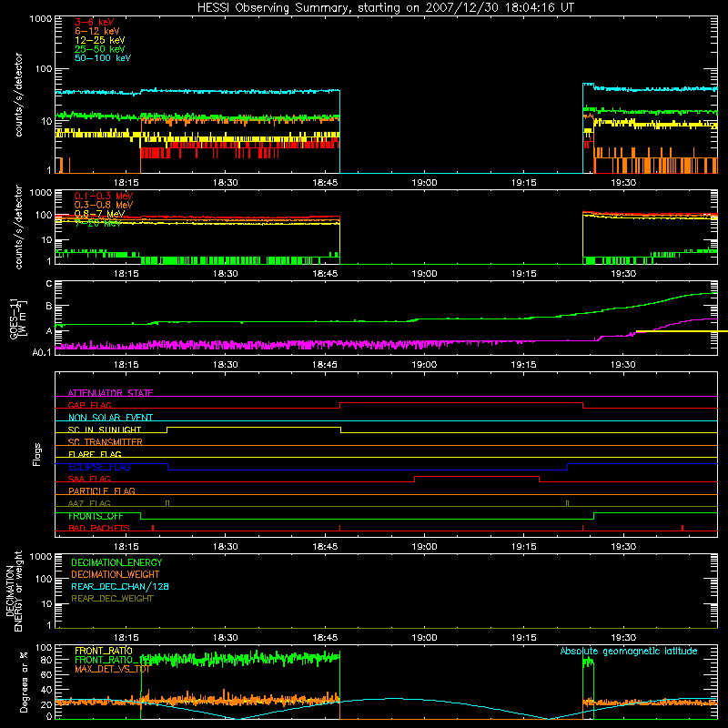
Task: Click the ECLIPSE_FLAG label
Action: tap(99, 467)
